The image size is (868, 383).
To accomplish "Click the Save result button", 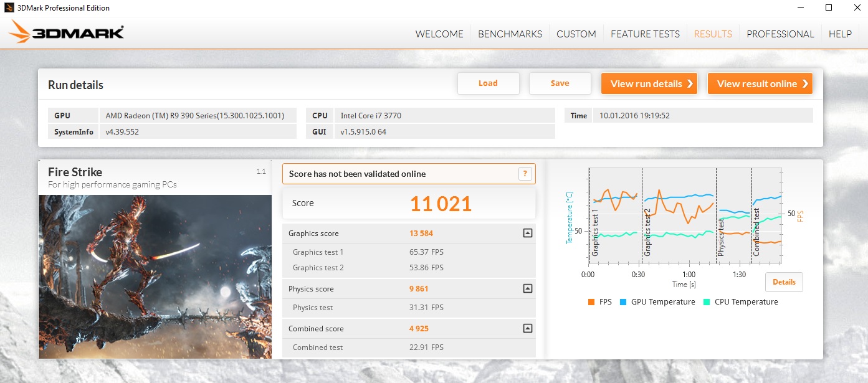I will (560, 83).
